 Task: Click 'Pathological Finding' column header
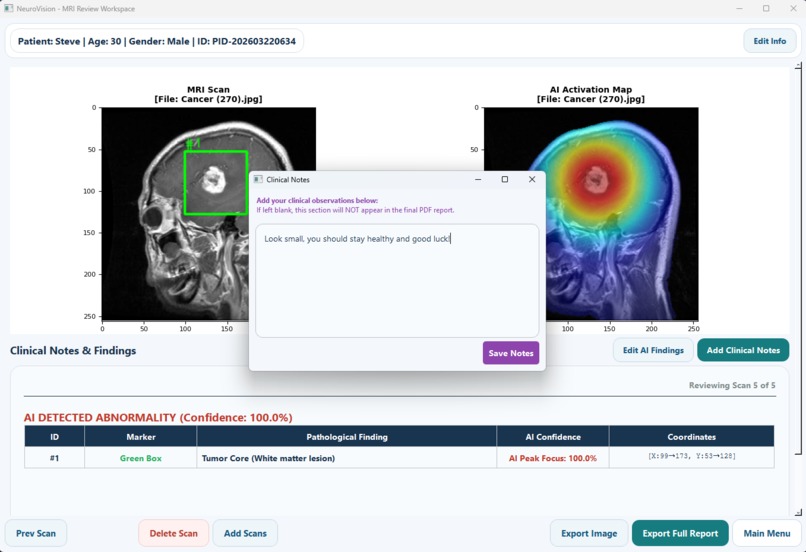pos(347,437)
